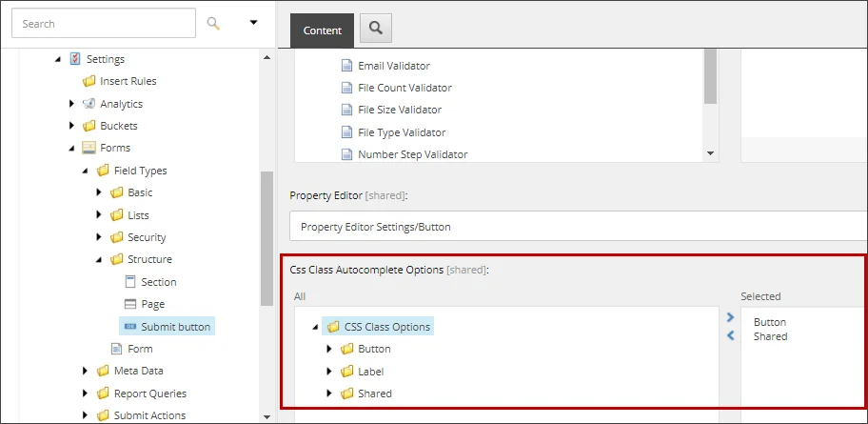Click the Structure folder icon

[116, 259]
